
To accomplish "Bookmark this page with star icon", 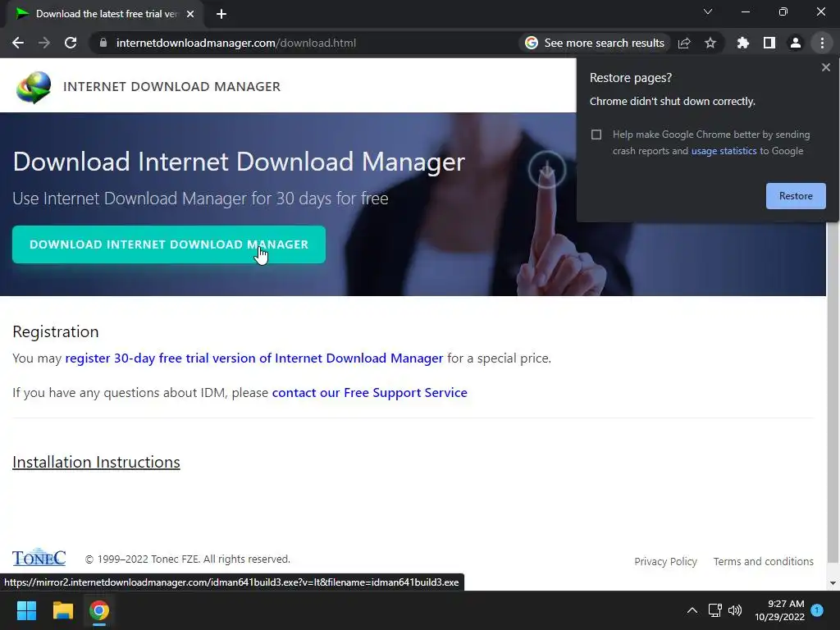I will point(710,43).
